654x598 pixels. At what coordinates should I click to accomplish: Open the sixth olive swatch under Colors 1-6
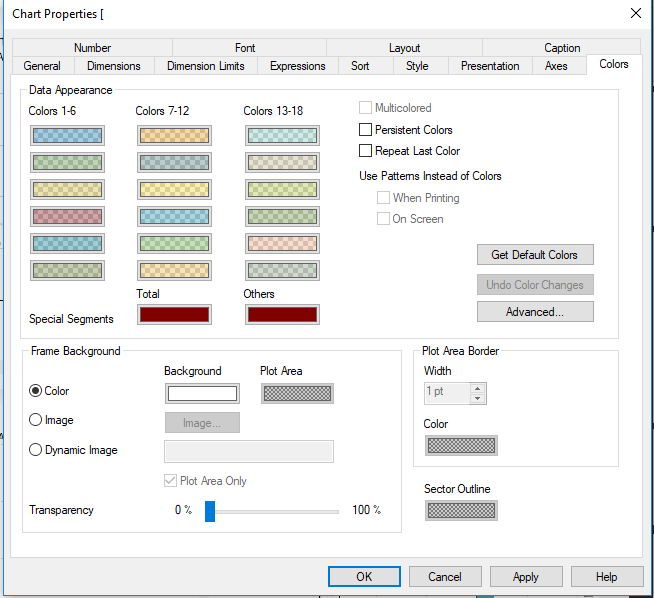pos(67,271)
